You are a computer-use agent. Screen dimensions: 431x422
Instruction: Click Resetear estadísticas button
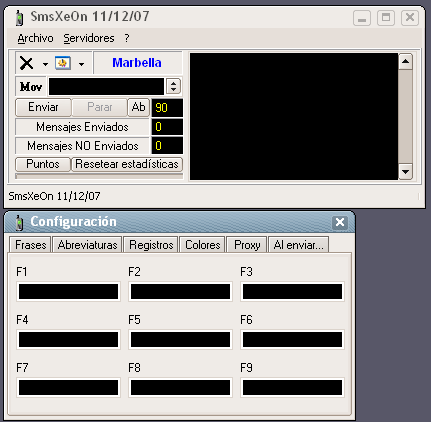(127, 164)
